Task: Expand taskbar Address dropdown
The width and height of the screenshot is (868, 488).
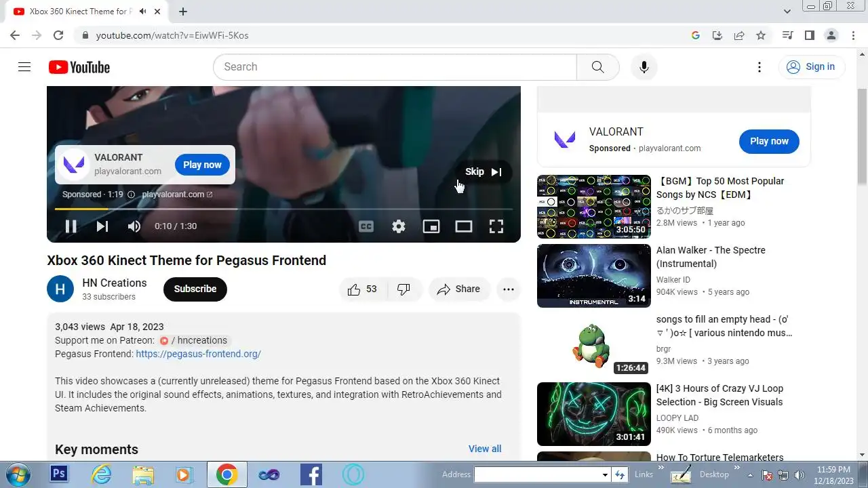Action: tap(605, 475)
